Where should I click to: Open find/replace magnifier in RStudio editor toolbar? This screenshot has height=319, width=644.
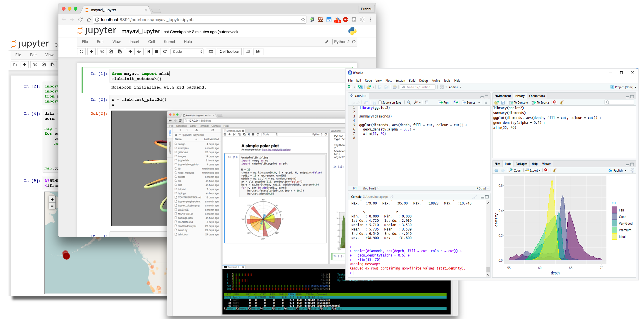click(x=409, y=103)
